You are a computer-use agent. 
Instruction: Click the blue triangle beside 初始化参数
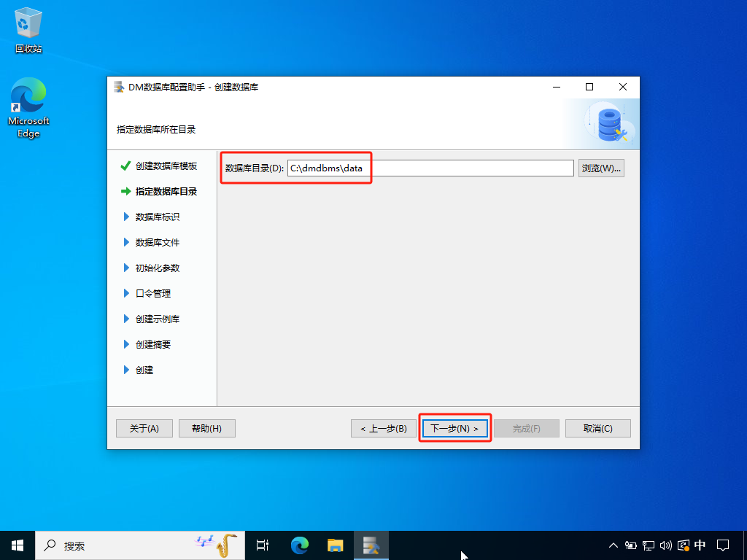[126, 268]
